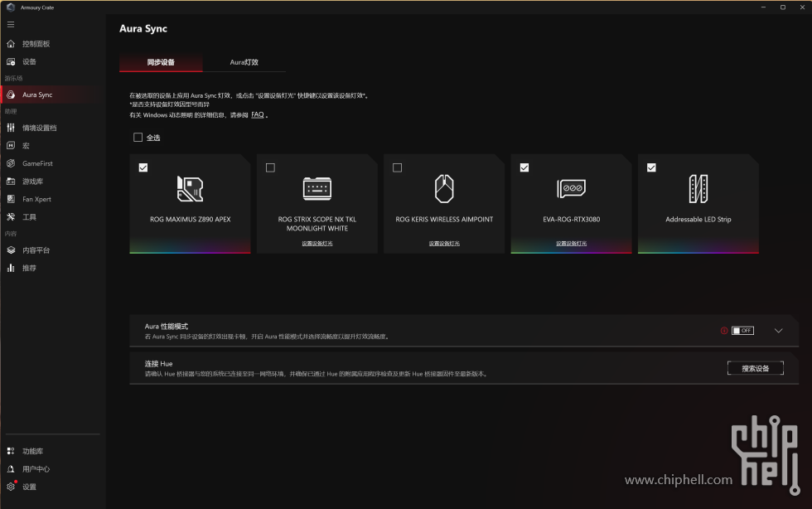Click the ROG MAXIMUS Z890 APEX motherboard icon
Image resolution: width=812 pixels, height=509 pixels.
pos(190,189)
